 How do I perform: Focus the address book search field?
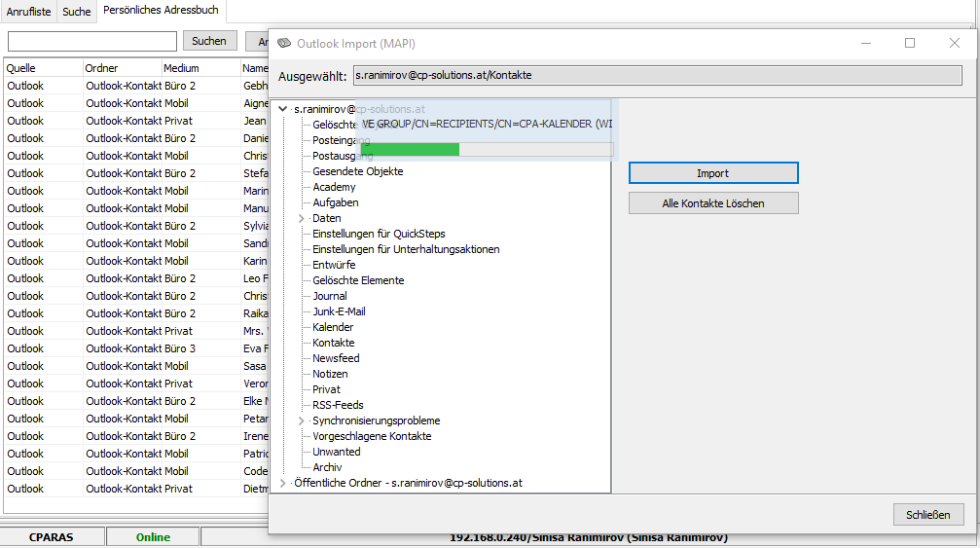(x=92, y=41)
